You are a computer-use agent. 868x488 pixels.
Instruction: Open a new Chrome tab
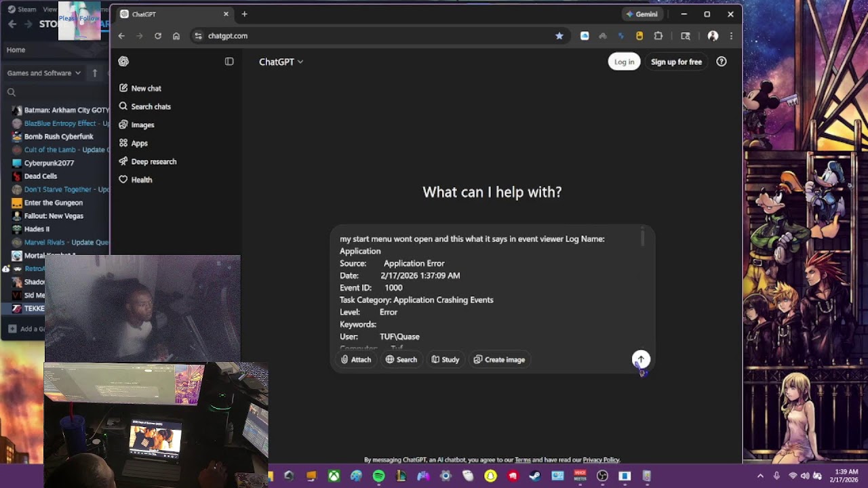tap(244, 14)
